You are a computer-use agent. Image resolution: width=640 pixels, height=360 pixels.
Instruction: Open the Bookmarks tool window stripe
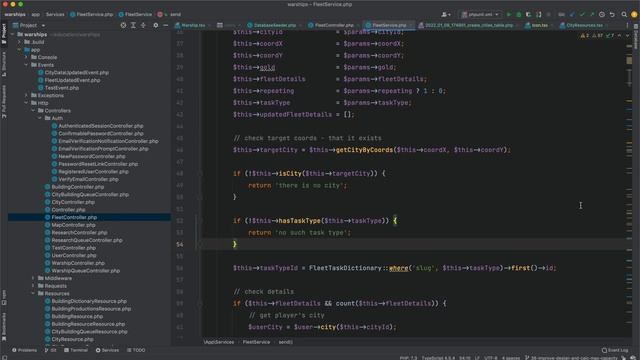4,327
